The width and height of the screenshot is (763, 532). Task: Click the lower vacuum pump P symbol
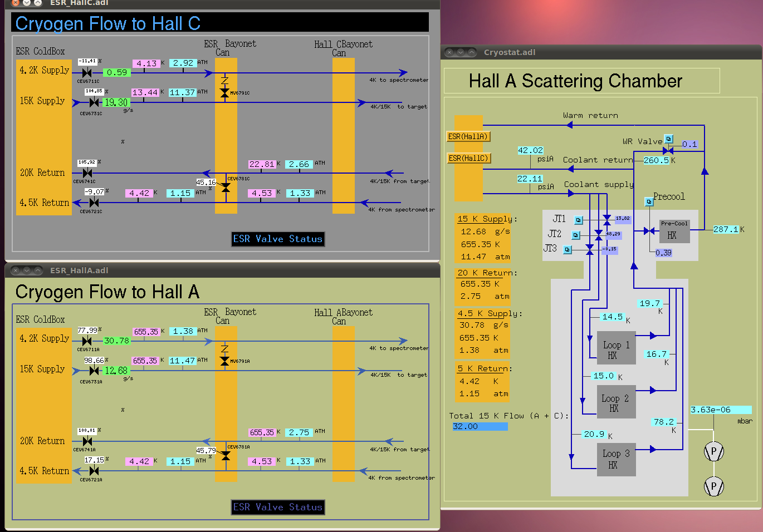coord(713,486)
